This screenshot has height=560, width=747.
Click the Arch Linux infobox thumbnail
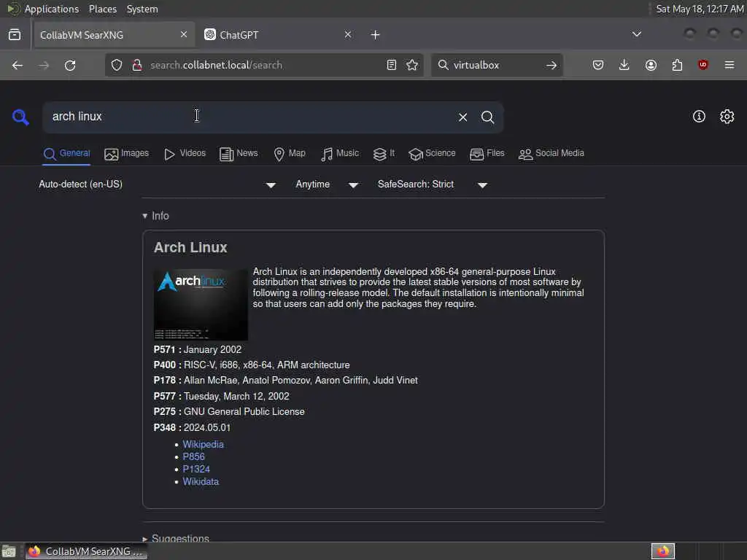(201, 304)
